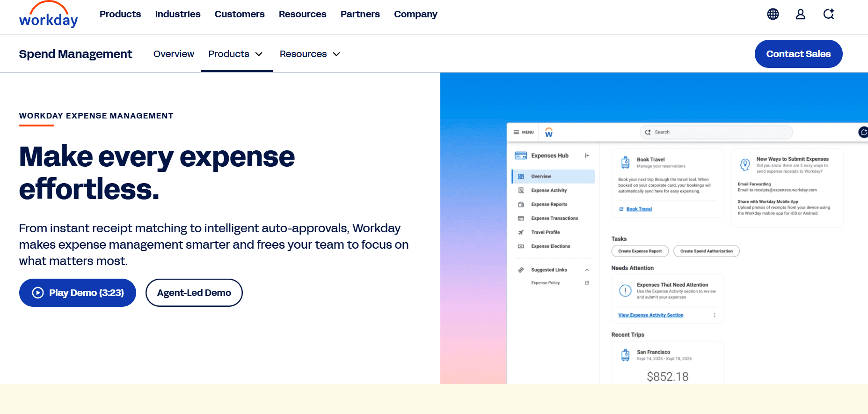Open the AI search icon in header
868x414 pixels.
point(829,14)
